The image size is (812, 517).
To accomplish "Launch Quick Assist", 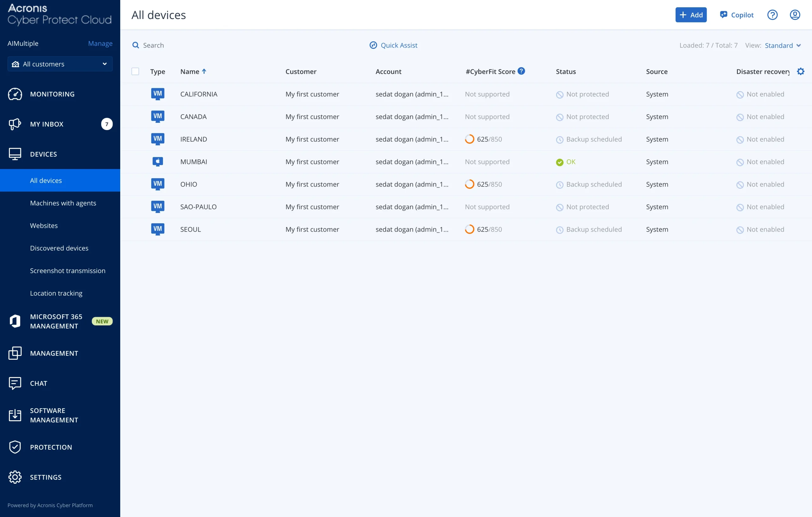I will tap(393, 45).
